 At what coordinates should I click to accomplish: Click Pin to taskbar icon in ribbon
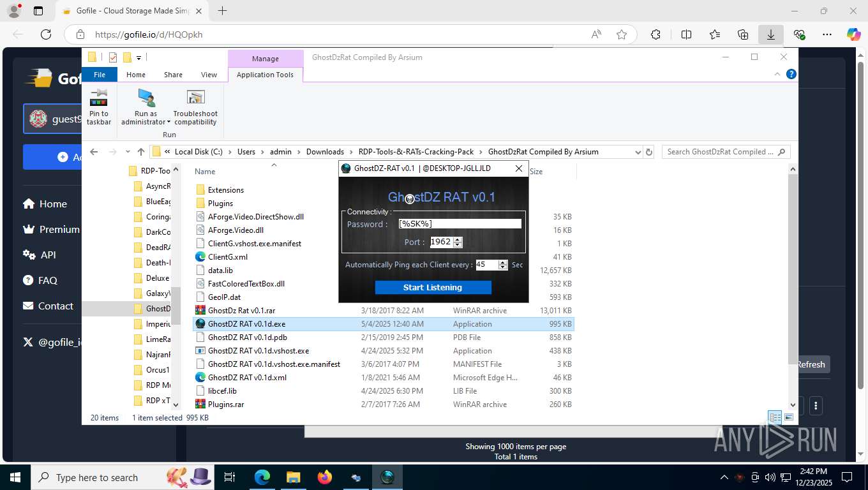tap(98, 107)
